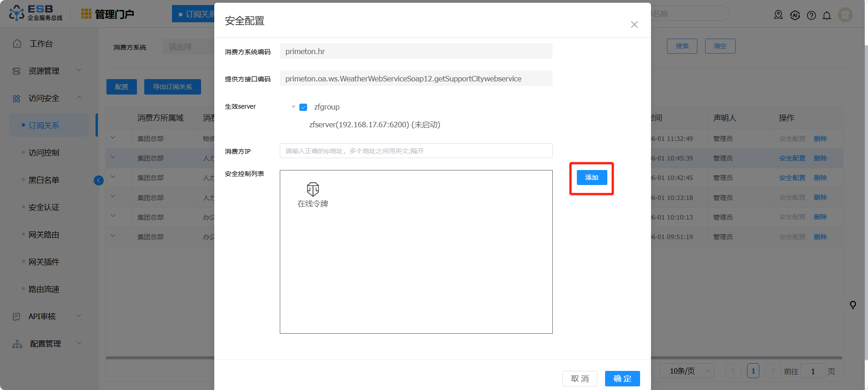Cancel with the 取消 button
This screenshot has height=390, width=868.
(580, 379)
